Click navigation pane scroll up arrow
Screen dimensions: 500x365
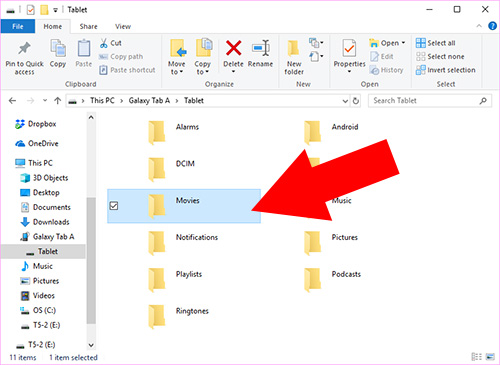pyautogui.click(x=91, y=118)
